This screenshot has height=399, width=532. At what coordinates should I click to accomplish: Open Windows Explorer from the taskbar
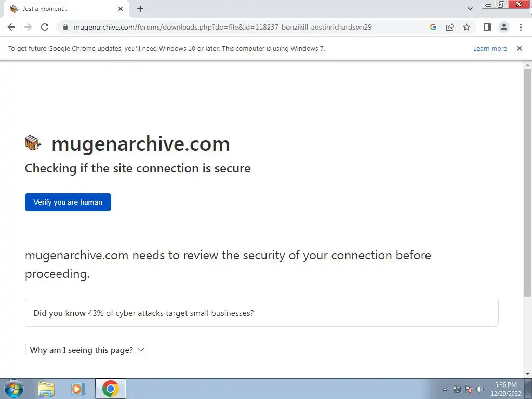[46, 389]
